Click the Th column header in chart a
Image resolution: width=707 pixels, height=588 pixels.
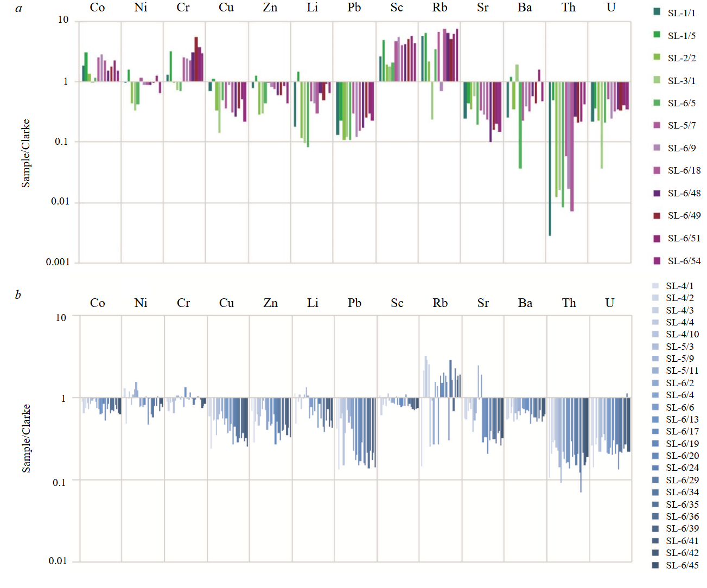pyautogui.click(x=569, y=8)
